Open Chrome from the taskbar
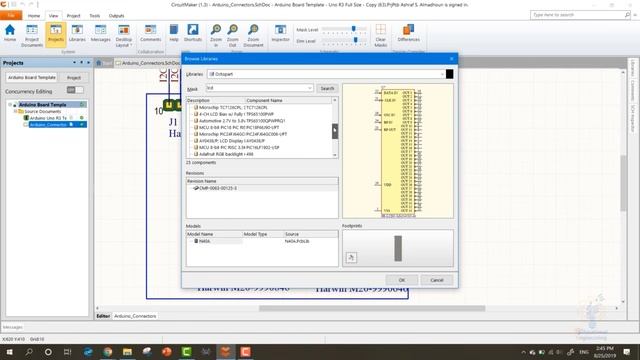 click(108, 351)
